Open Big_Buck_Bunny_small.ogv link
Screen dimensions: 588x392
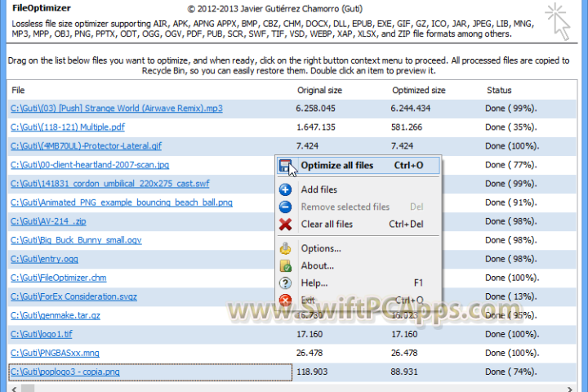click(x=76, y=240)
